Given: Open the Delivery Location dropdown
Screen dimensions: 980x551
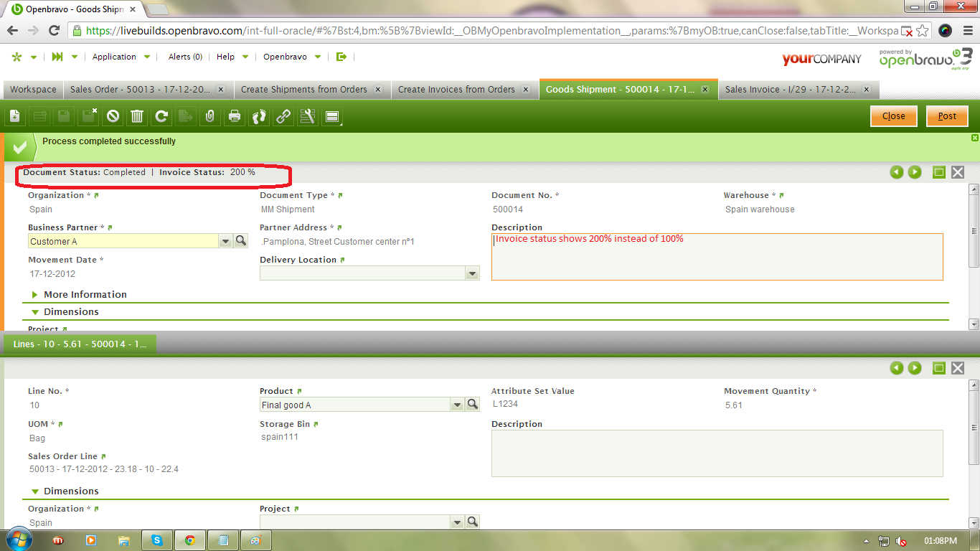Looking at the screenshot, I should point(472,273).
